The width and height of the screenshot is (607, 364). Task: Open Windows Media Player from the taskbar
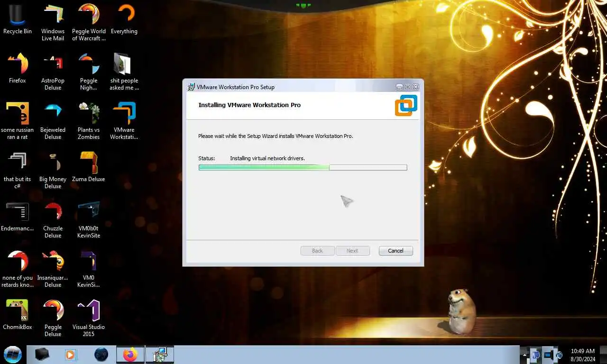[70, 354]
